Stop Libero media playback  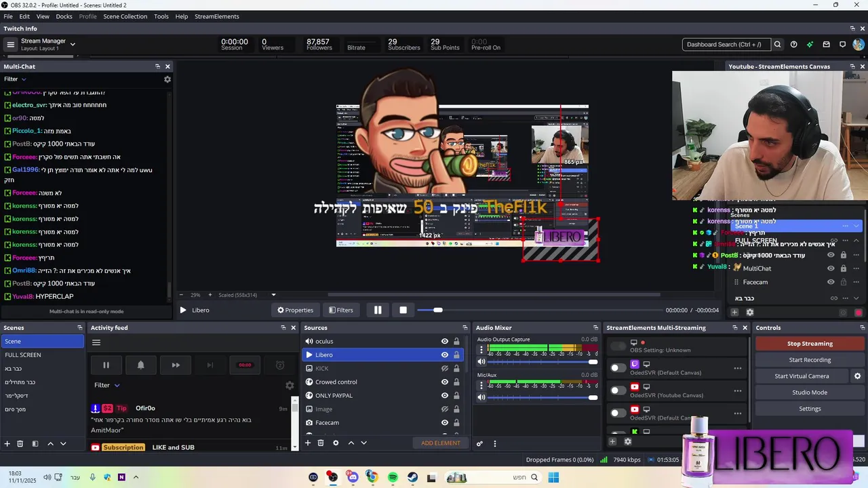[403, 310]
